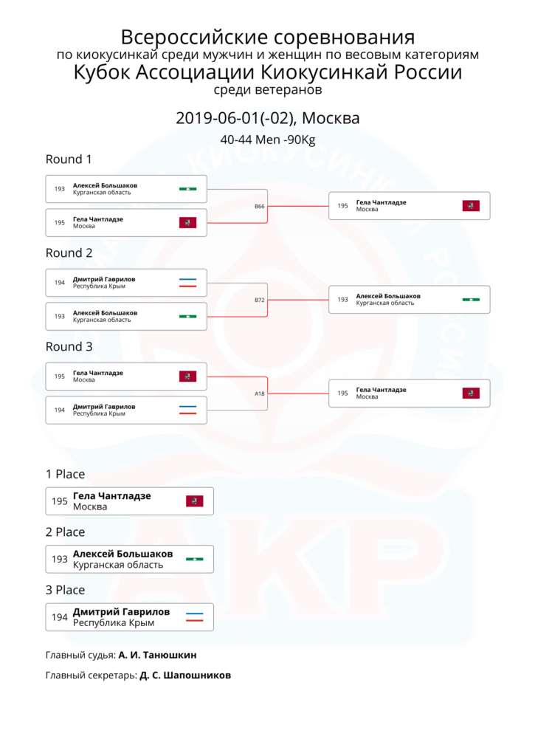The image size is (535, 756).
Task: Select Дмитрий Гаврилов entry in Round 3
Action: coord(126,410)
